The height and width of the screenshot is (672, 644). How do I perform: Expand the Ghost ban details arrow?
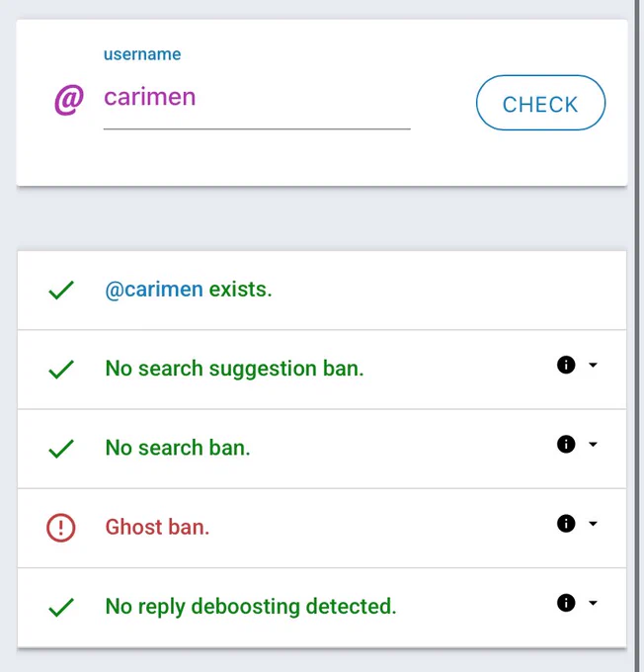[593, 524]
